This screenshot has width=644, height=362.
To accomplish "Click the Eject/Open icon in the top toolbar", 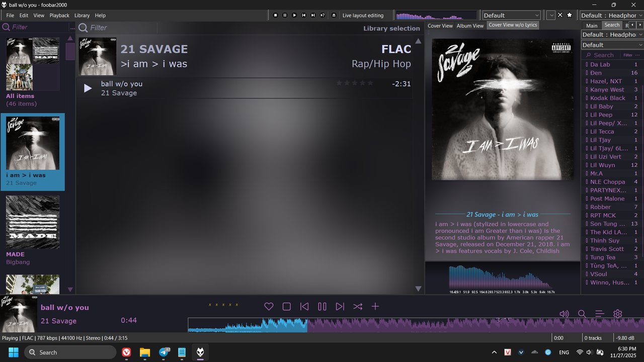I will 335,15.
